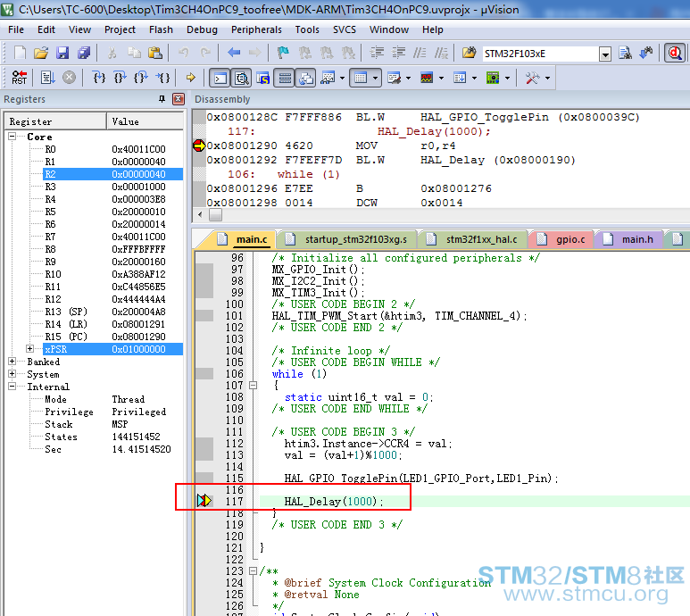Open the Toolbox dropdown arrow
This screenshot has height=616, width=690.
(547, 79)
